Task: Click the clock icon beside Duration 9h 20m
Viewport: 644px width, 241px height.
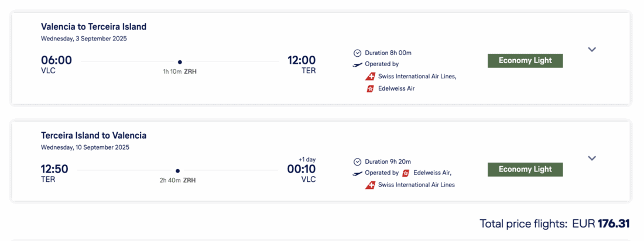Action: click(357, 161)
